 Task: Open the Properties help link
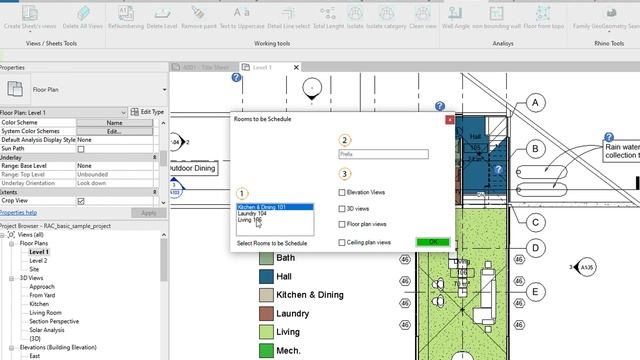[18, 213]
